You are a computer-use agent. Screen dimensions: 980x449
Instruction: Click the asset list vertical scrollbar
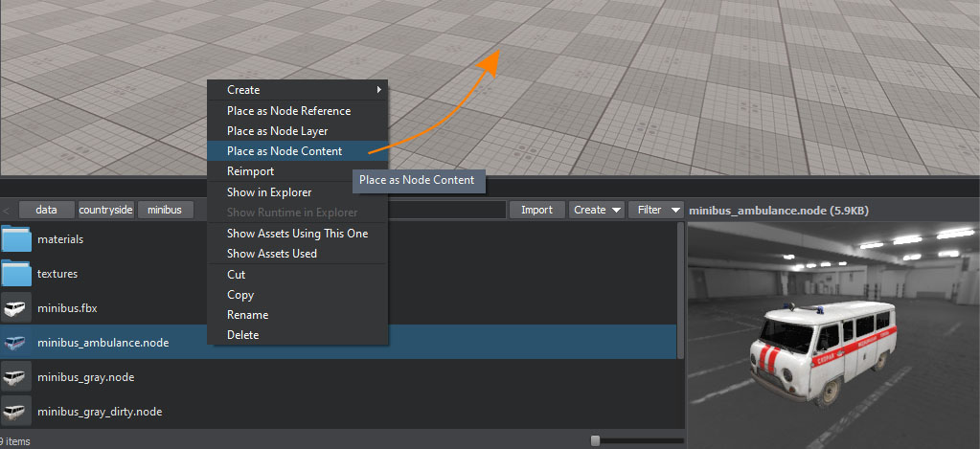tap(681, 287)
